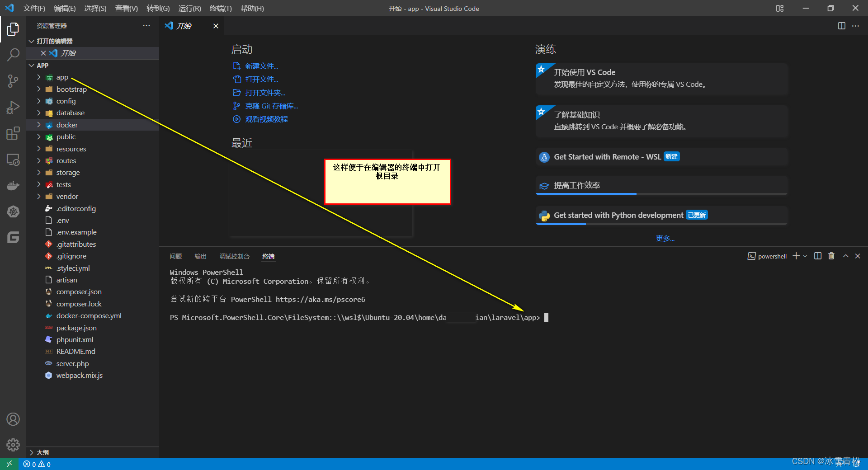Click the 更多... walkthroughs link
The height and width of the screenshot is (470, 868).
(x=665, y=238)
